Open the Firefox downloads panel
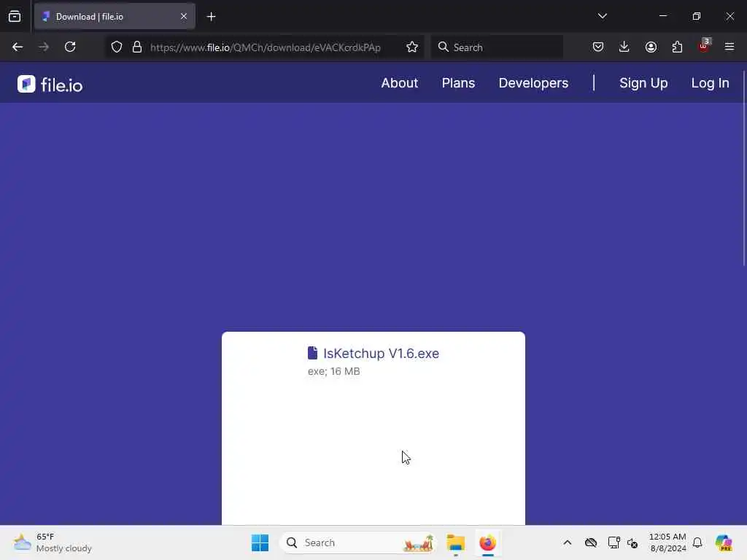 point(624,47)
